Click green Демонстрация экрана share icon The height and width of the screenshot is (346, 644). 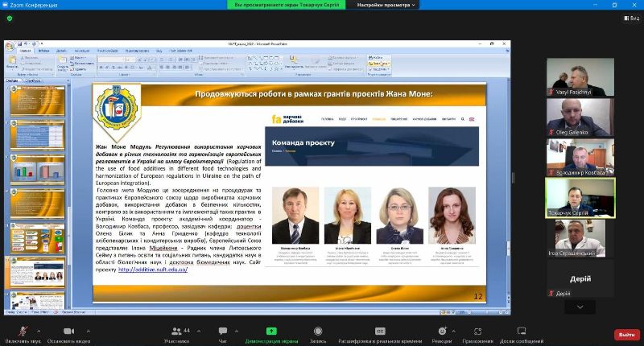click(271, 331)
